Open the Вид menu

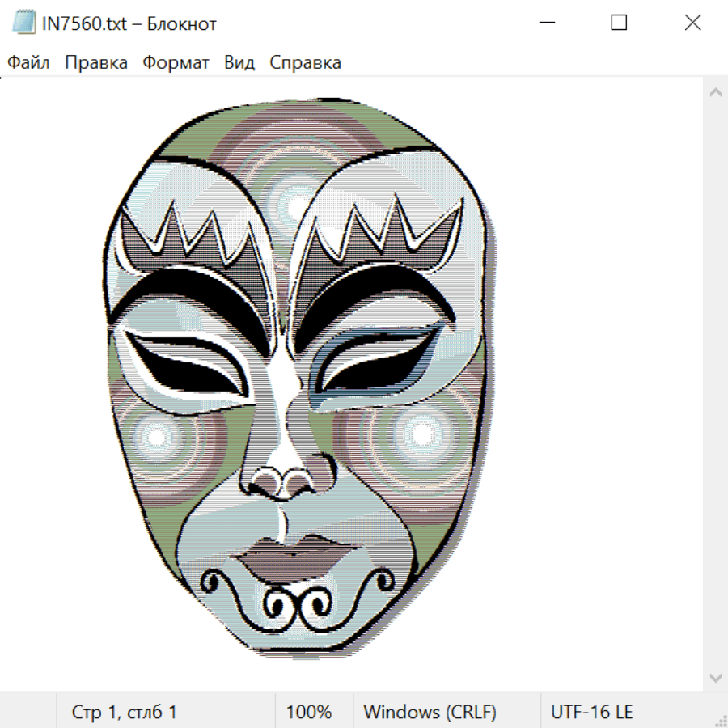pos(239,62)
